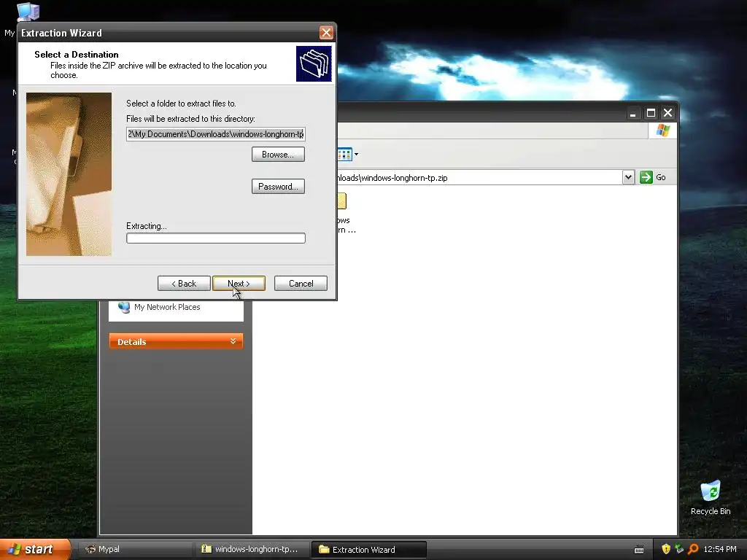The height and width of the screenshot is (560, 747).
Task: Click the orange magnifier tray icon
Action: [x=693, y=549]
